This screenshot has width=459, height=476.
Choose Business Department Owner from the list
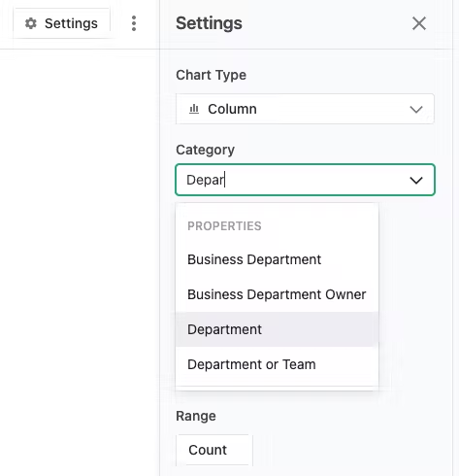click(x=277, y=294)
